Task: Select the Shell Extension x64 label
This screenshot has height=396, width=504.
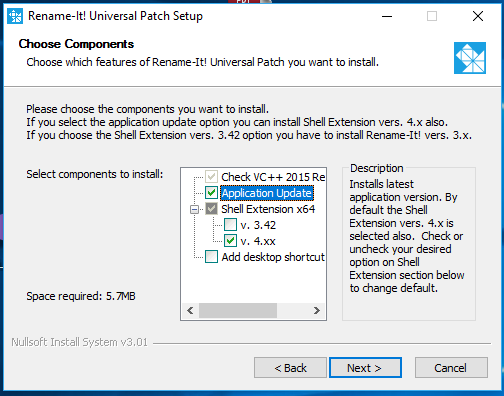Action: point(268,209)
